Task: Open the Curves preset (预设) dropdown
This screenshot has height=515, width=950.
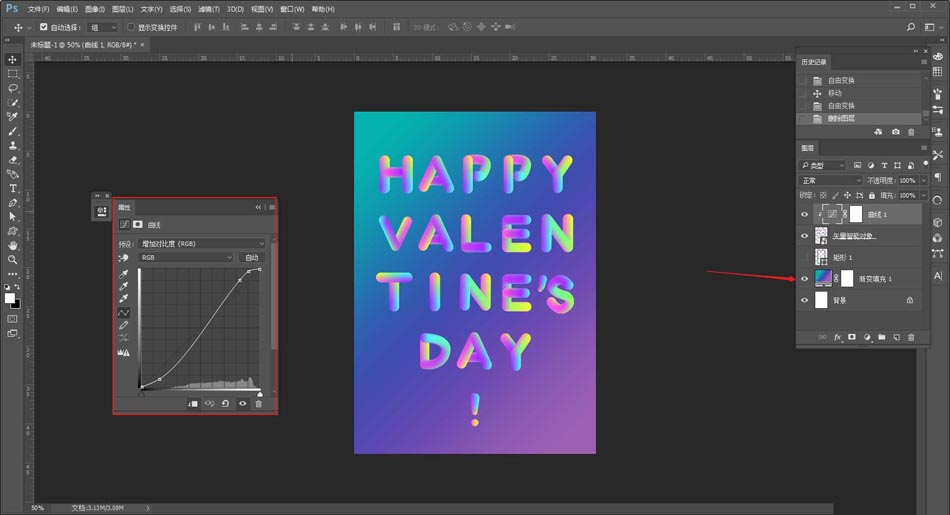Action: [x=203, y=243]
